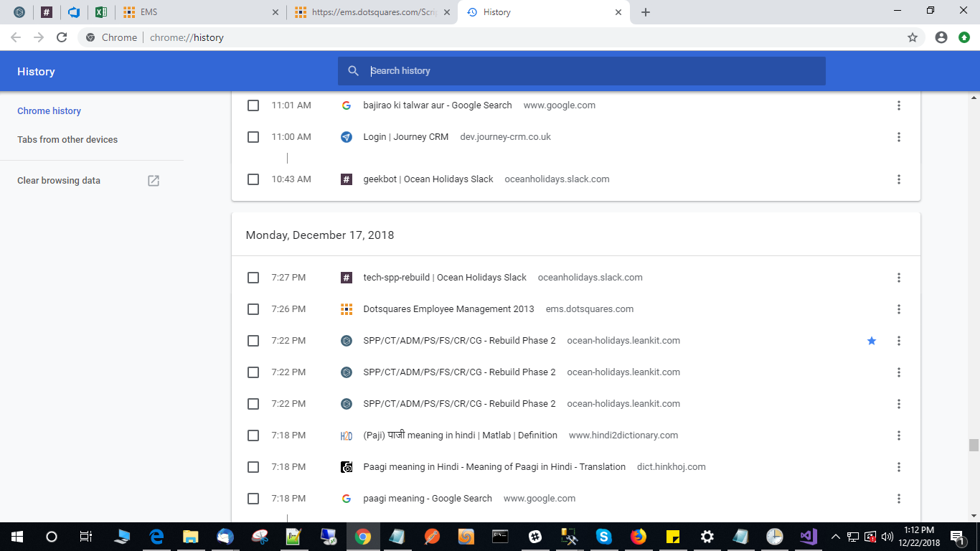Open bajirao ki talwar aur Google Search link
The width and height of the screenshot is (980, 551).
[438, 105]
